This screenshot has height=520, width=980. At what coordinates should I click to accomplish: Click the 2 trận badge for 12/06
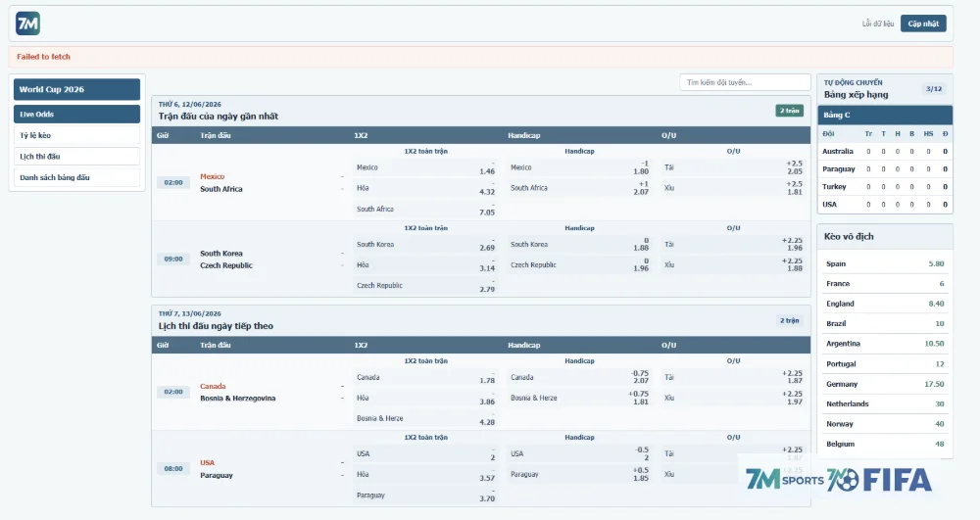[789, 111]
